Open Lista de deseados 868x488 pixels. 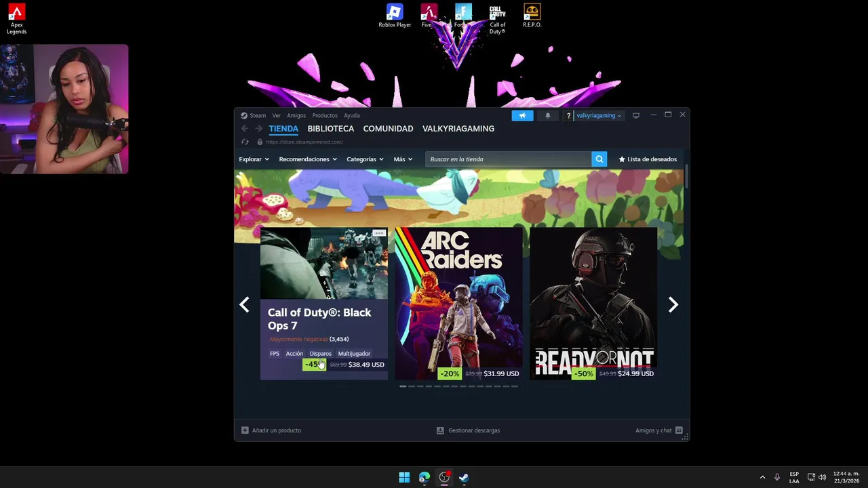[x=648, y=159]
